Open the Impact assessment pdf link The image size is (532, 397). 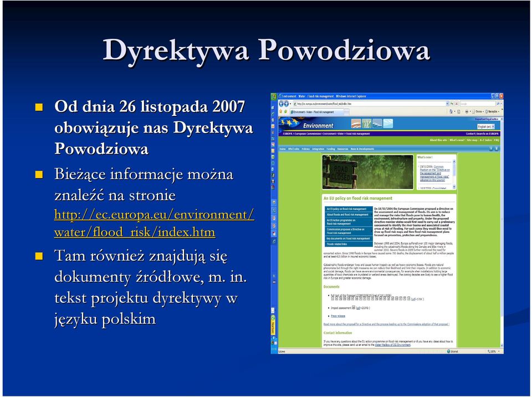[x=359, y=308]
